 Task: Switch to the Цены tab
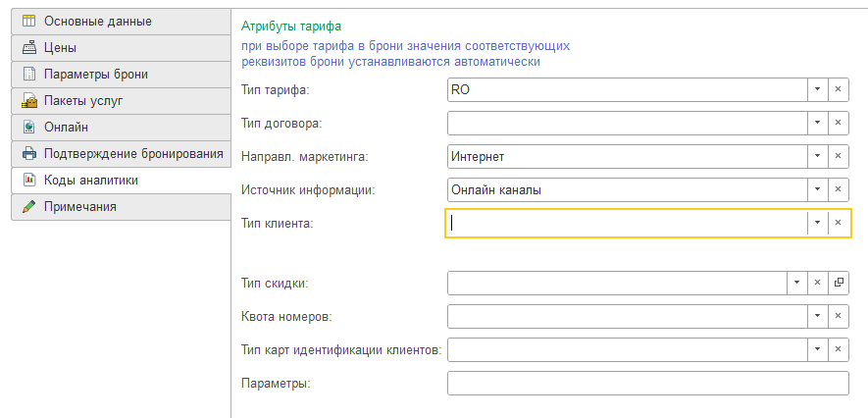pyautogui.click(x=121, y=48)
